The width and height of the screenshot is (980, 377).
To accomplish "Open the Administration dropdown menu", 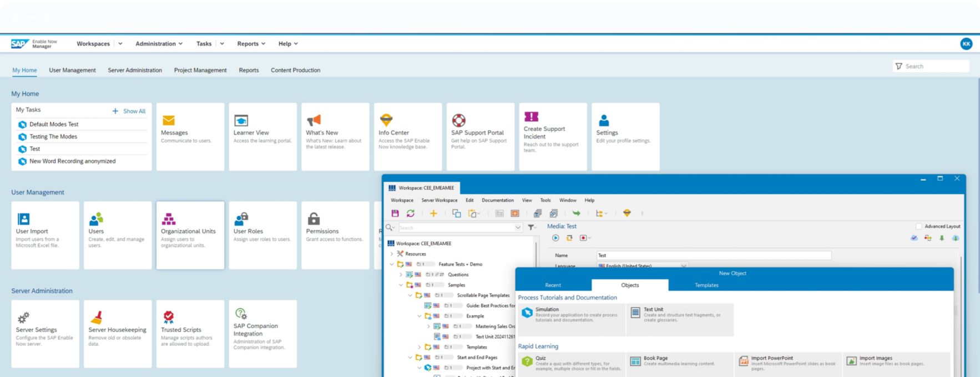I will point(159,44).
